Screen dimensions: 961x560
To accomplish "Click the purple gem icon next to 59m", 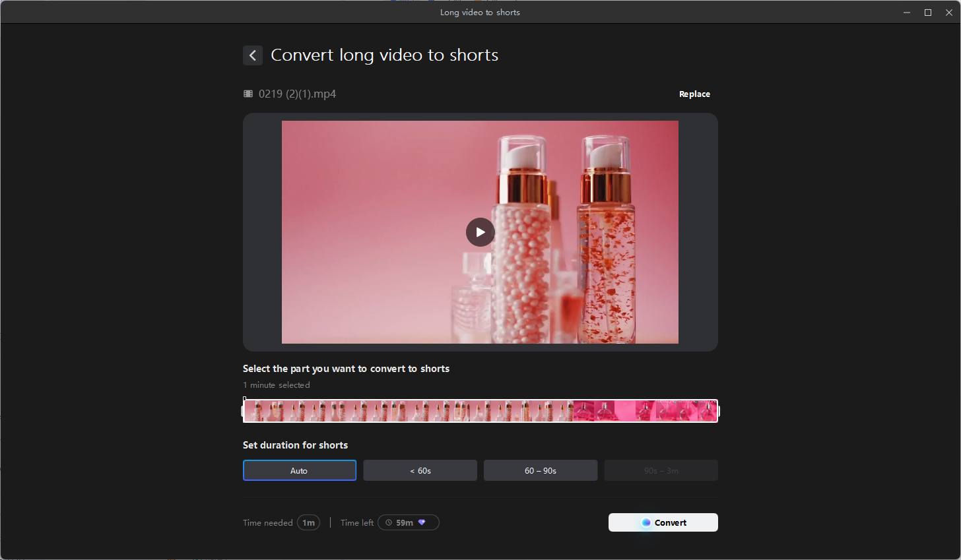I will click(x=422, y=522).
